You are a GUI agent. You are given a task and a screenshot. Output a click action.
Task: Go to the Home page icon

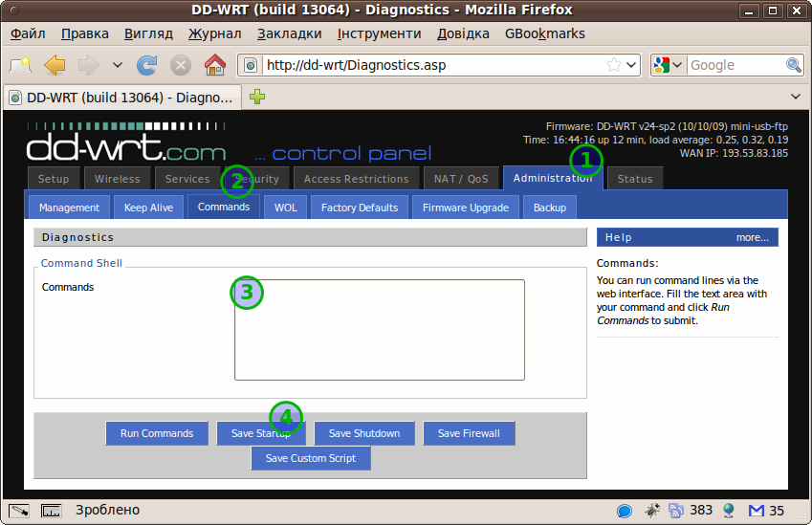tap(215, 65)
